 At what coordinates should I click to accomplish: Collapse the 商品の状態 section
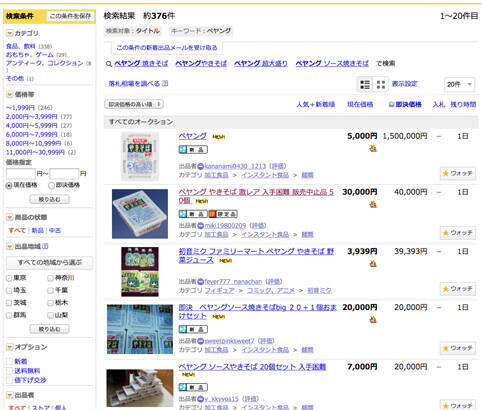coord(10,217)
